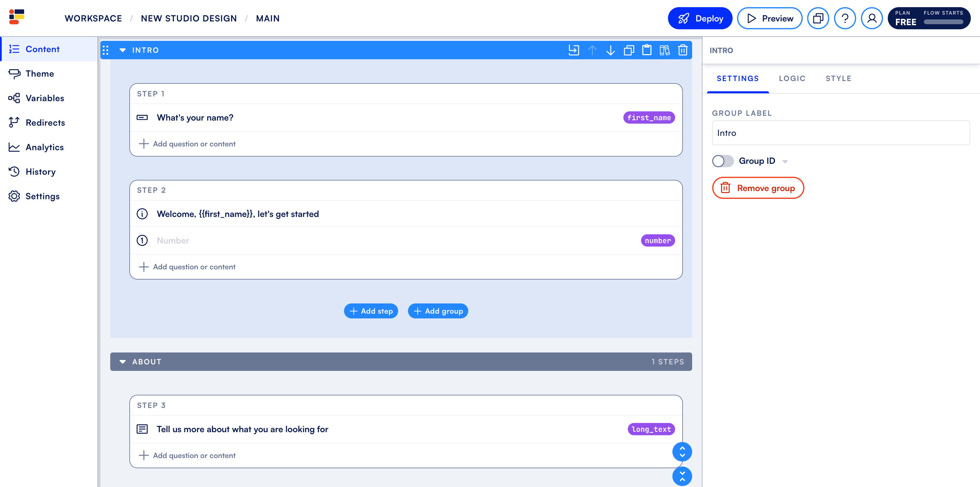Click the app logo in the top-left
The height and width of the screenshot is (487, 980).
(17, 17)
